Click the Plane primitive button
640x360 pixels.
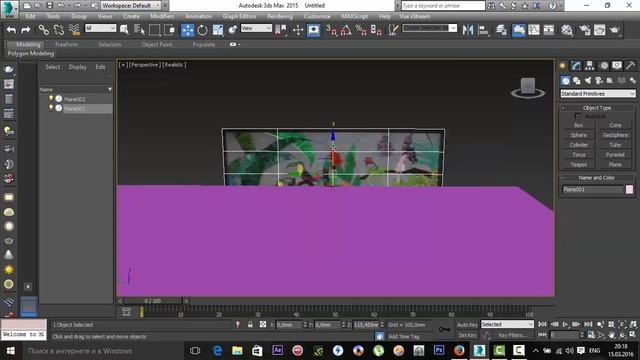pyautogui.click(x=615, y=164)
